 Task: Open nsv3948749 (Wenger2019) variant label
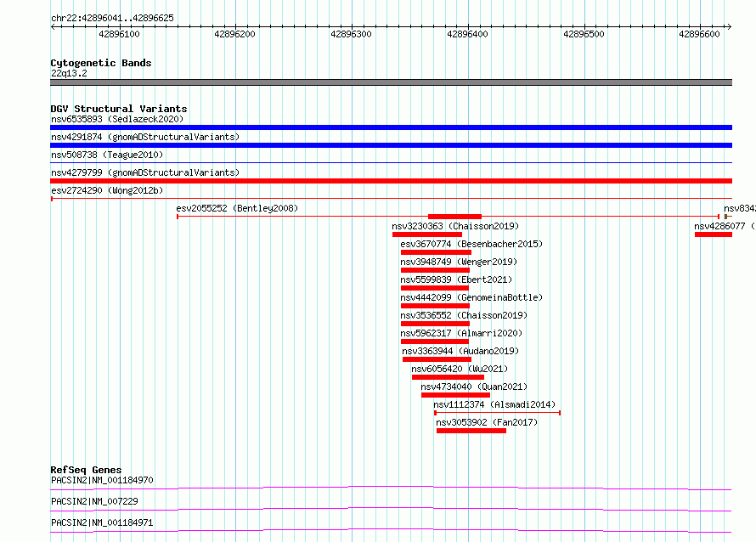tap(459, 262)
